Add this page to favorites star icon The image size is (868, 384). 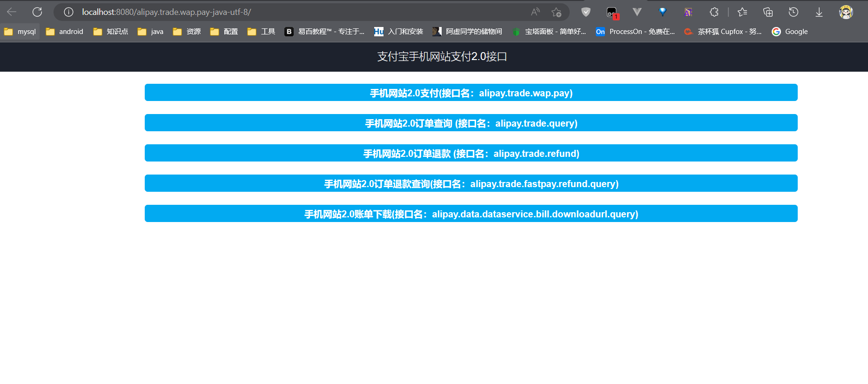[x=556, y=12]
